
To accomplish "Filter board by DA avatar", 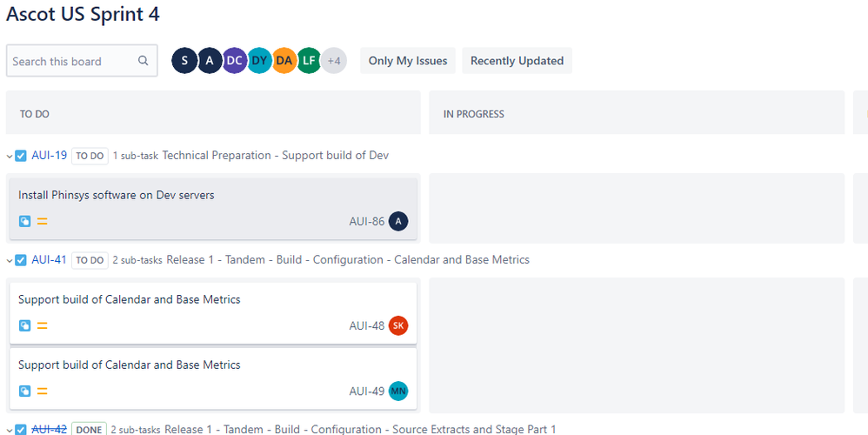I will (284, 61).
